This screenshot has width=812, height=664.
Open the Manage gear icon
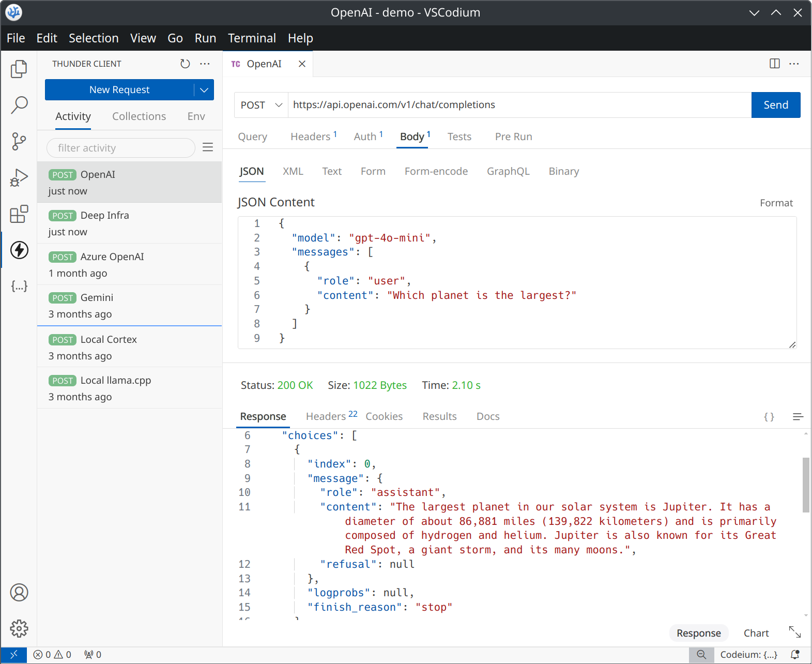pos(19,629)
